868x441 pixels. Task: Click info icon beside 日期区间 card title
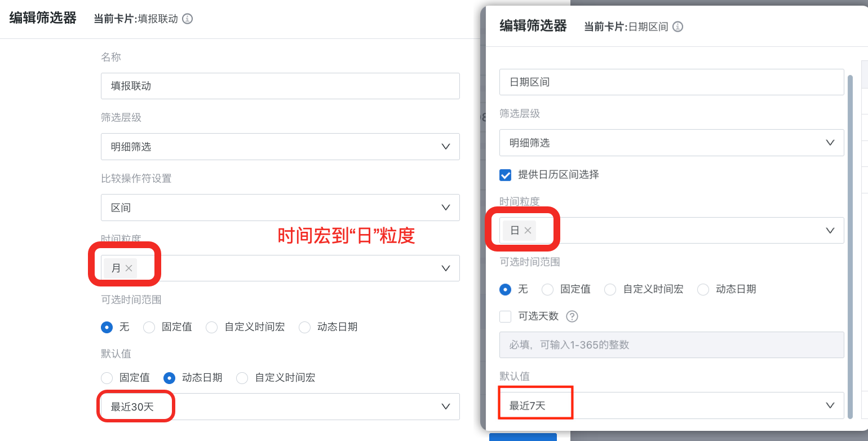point(678,27)
